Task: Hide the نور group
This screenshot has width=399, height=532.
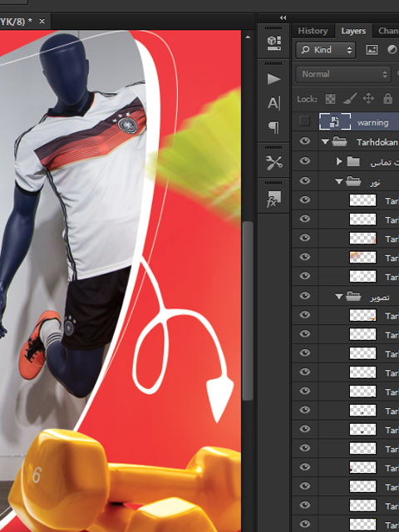Action: tap(305, 181)
